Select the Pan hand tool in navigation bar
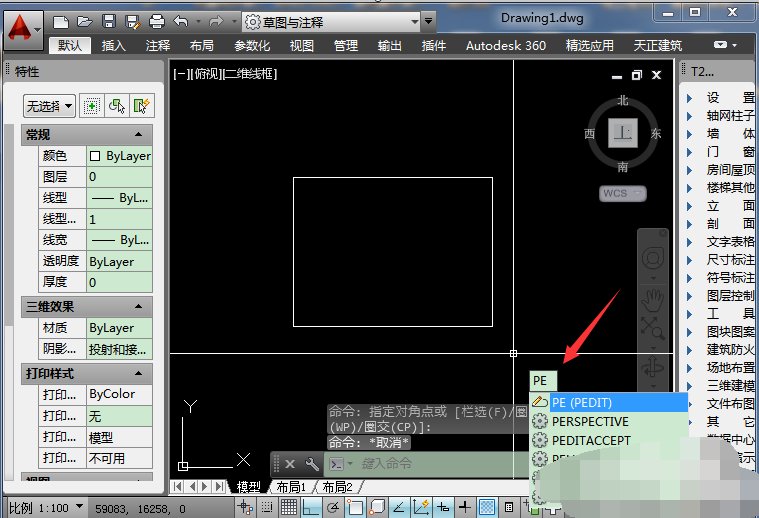The width and height of the screenshot is (759, 518). tap(654, 298)
